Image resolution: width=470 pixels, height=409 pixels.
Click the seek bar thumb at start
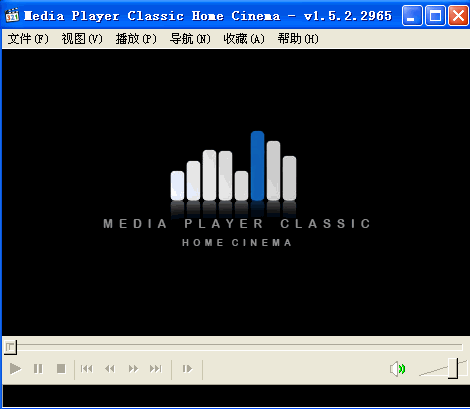[10, 347]
